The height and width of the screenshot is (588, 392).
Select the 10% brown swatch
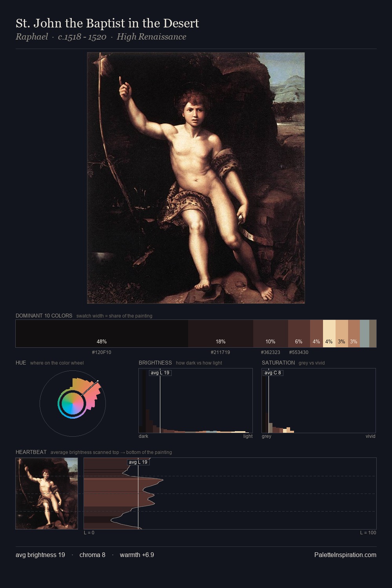[270, 334]
